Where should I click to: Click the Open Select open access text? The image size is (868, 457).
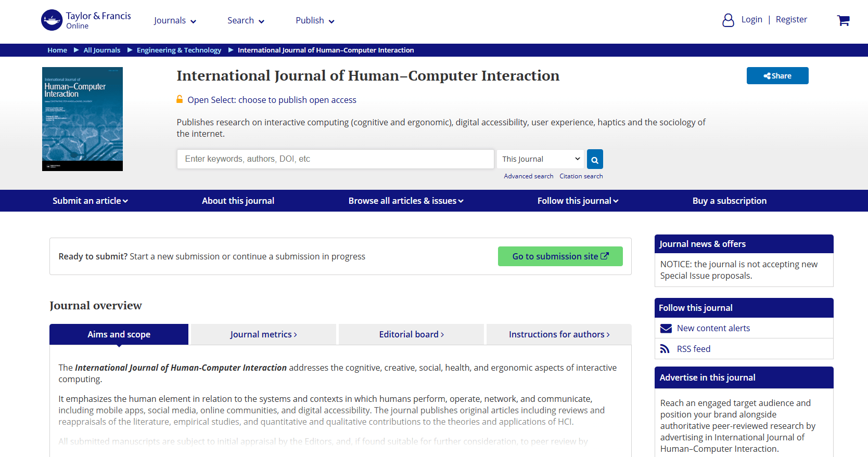click(272, 100)
